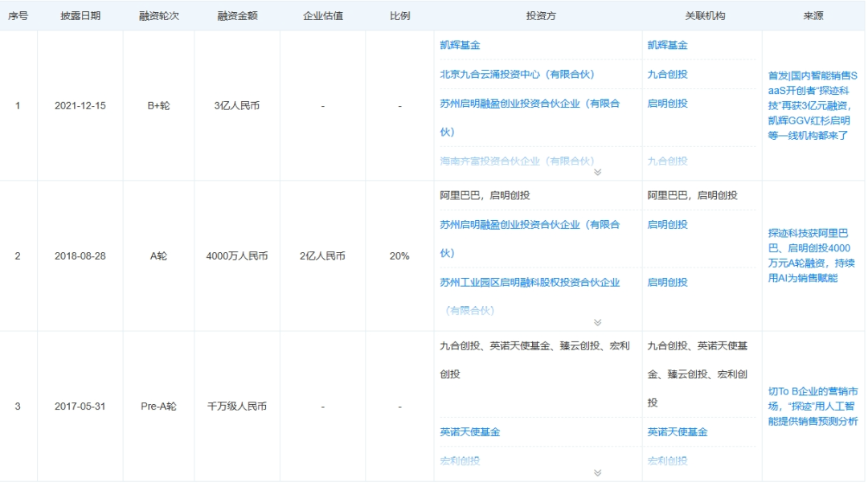Open the source article about 3亿元融资
The height and width of the screenshot is (486, 868).
(x=812, y=105)
